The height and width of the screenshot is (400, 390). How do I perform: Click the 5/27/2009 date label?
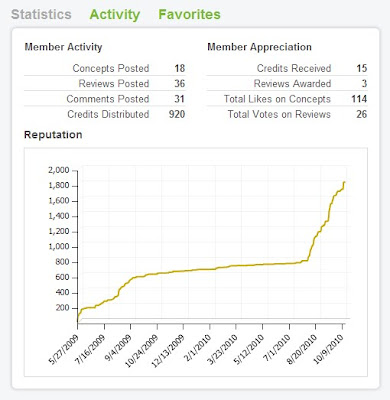click(x=64, y=350)
